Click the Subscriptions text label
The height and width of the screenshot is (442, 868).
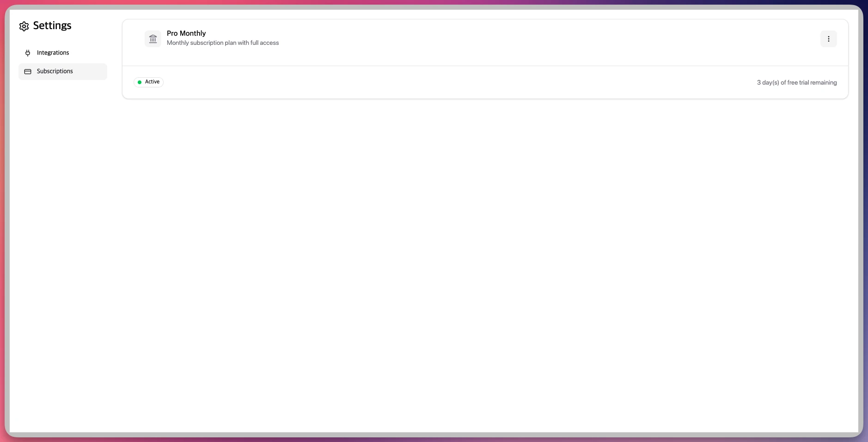(55, 71)
